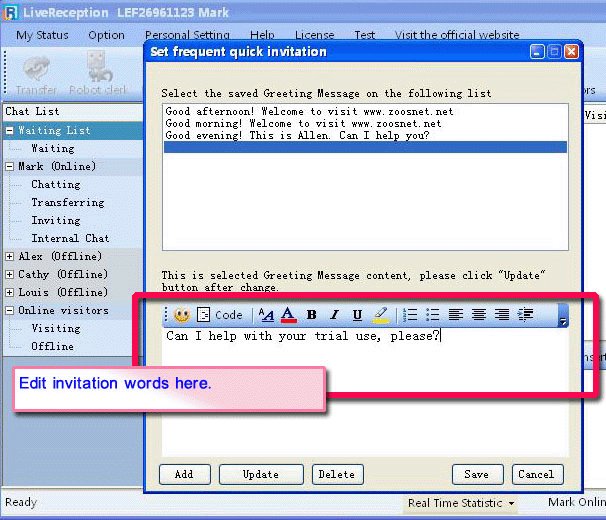The width and height of the screenshot is (606, 520).
Task: Select the Waiting tree item
Action: (x=53, y=148)
